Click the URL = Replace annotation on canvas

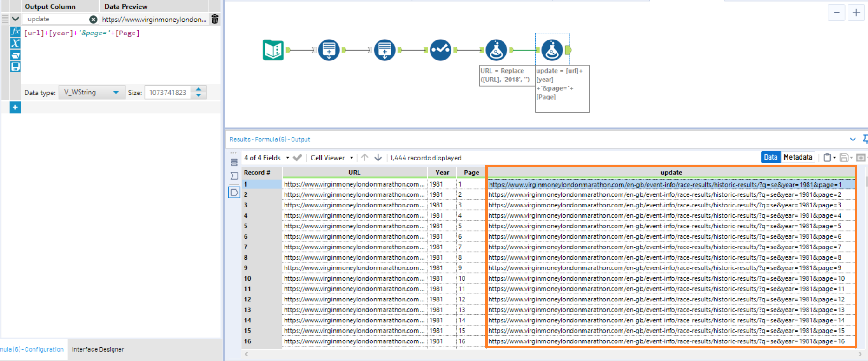tap(506, 75)
